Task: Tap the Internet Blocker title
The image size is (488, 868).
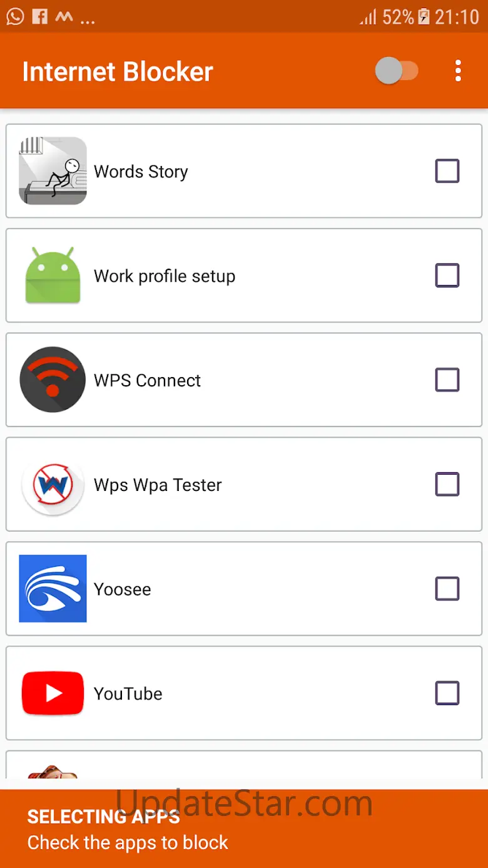Action: click(x=118, y=71)
